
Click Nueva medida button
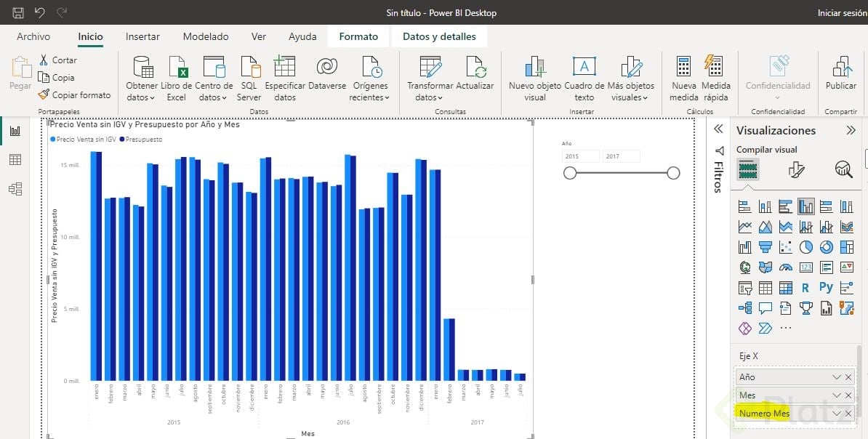click(x=683, y=78)
